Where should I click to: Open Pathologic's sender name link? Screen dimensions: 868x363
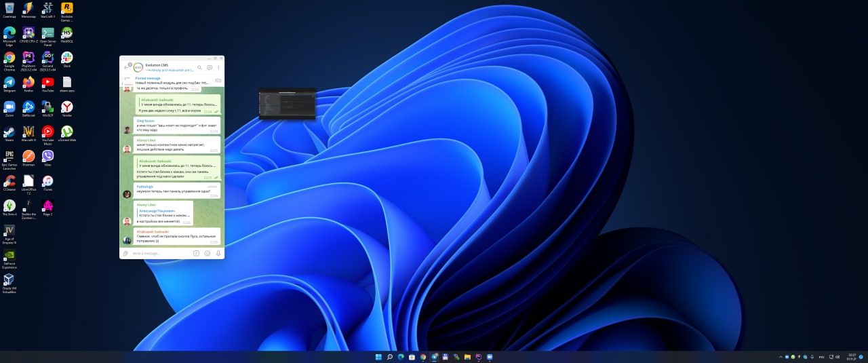coord(145,186)
